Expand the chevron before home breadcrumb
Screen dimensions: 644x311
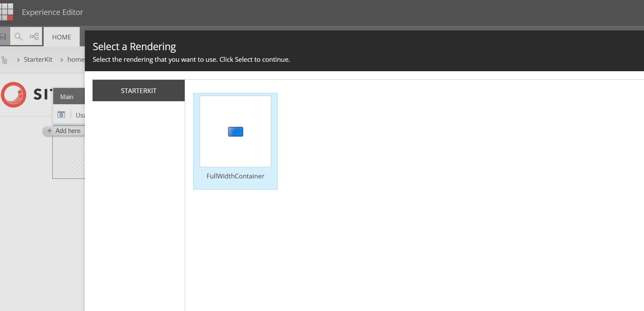62,60
